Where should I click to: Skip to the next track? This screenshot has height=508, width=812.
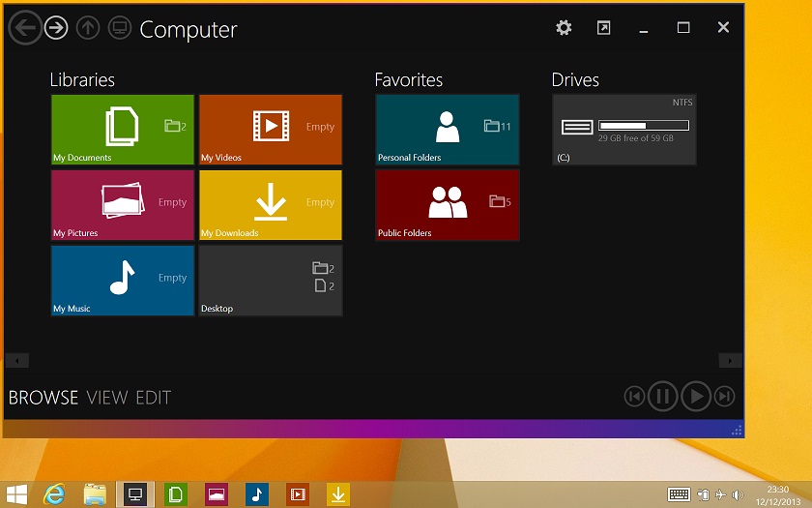pyautogui.click(x=724, y=397)
